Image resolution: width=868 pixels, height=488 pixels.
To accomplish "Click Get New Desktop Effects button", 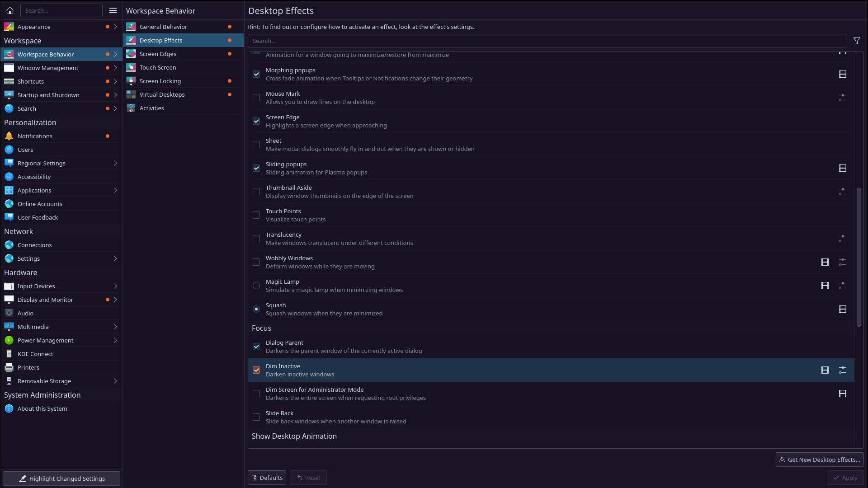I will 819,460.
